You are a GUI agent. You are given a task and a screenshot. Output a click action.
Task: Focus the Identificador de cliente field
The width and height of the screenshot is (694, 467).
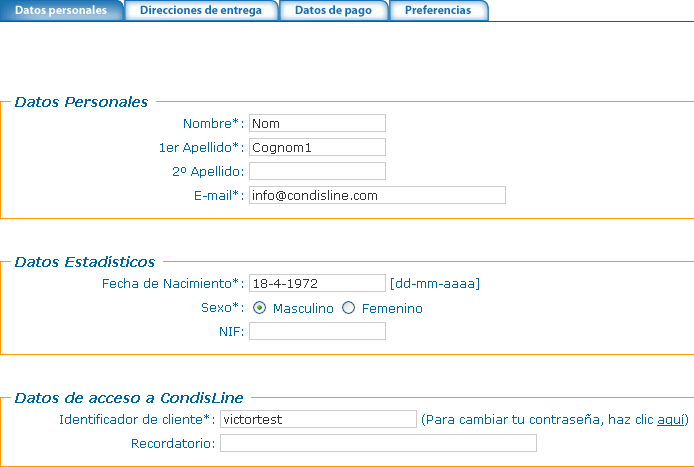(318, 419)
